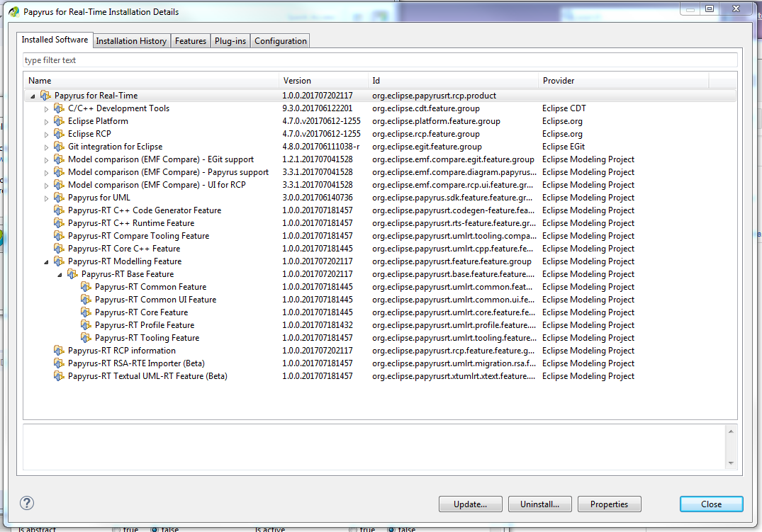Sort the list by the Version column header
This screenshot has height=532, width=762.
323,81
